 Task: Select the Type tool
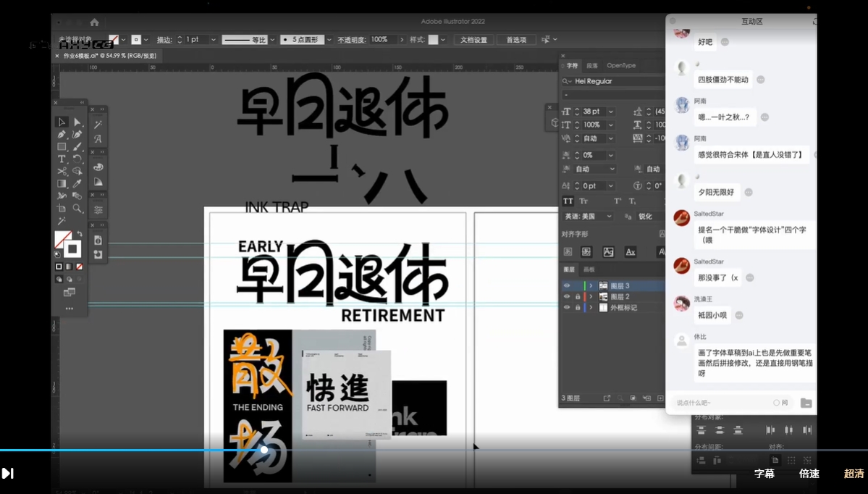click(x=62, y=159)
